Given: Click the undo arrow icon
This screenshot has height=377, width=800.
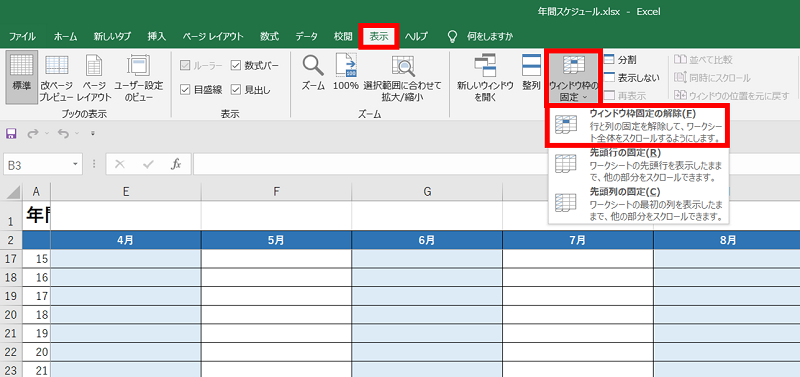Looking at the screenshot, I should pyautogui.click(x=63, y=134).
